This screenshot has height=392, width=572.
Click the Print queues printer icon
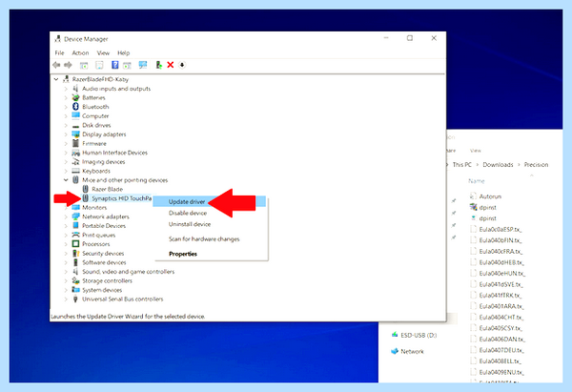coord(75,235)
